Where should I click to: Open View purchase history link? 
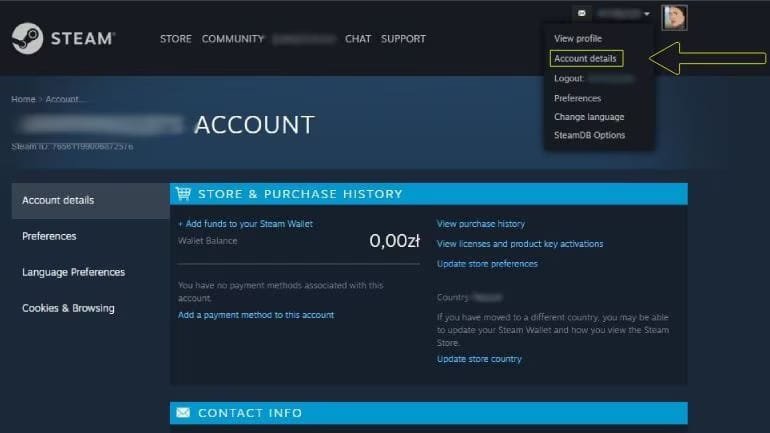pyautogui.click(x=480, y=224)
